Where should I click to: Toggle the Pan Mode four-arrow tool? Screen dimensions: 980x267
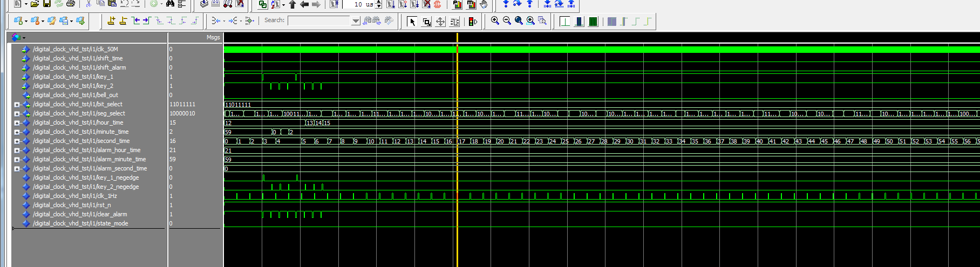point(440,22)
